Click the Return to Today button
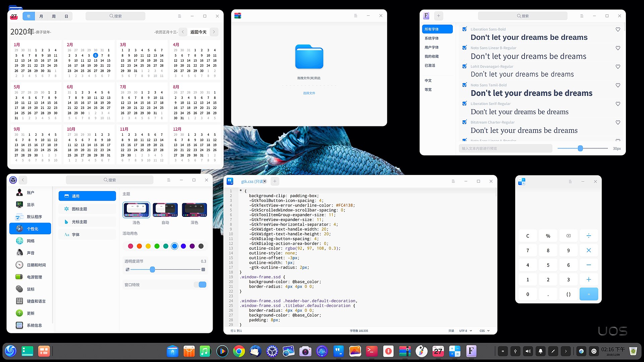 198,32
